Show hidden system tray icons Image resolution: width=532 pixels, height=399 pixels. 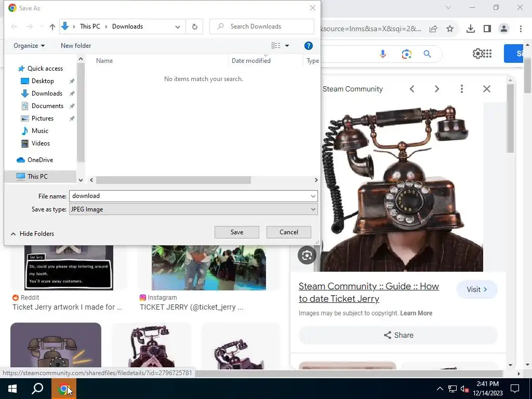click(440, 389)
